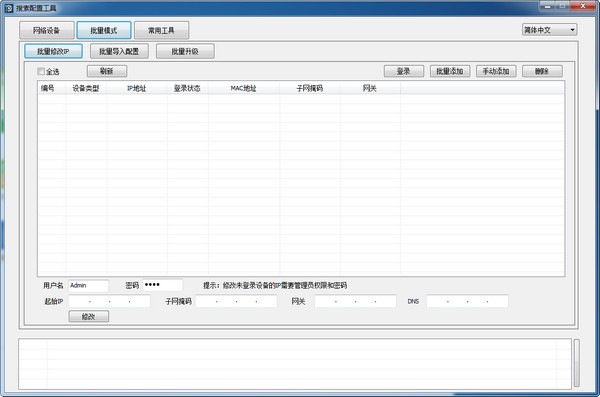Click the app icon in title bar
Viewport: 600px width, 397px height.
pos(9,8)
